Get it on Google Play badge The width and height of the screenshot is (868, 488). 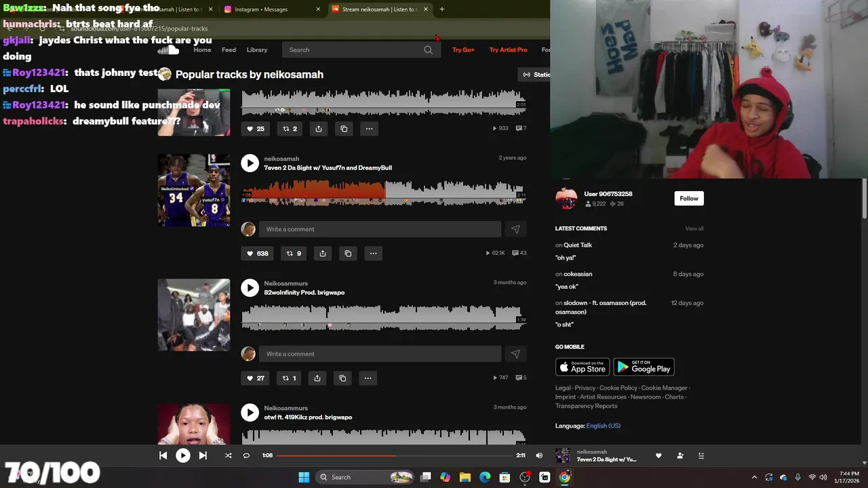point(644,367)
